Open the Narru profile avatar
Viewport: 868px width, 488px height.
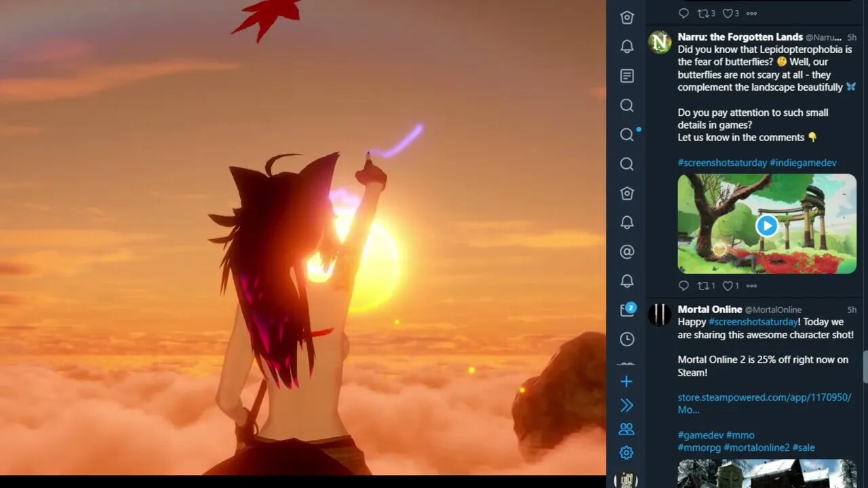tap(660, 42)
